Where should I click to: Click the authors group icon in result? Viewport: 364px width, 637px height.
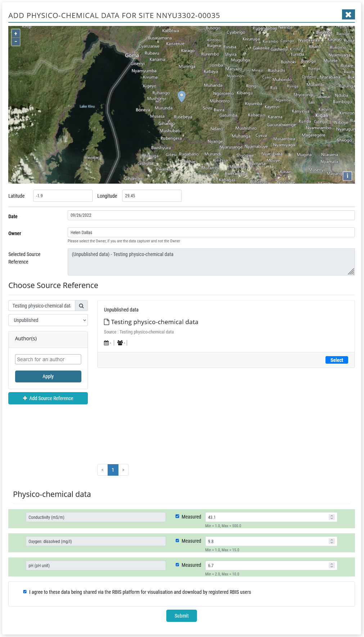click(120, 343)
